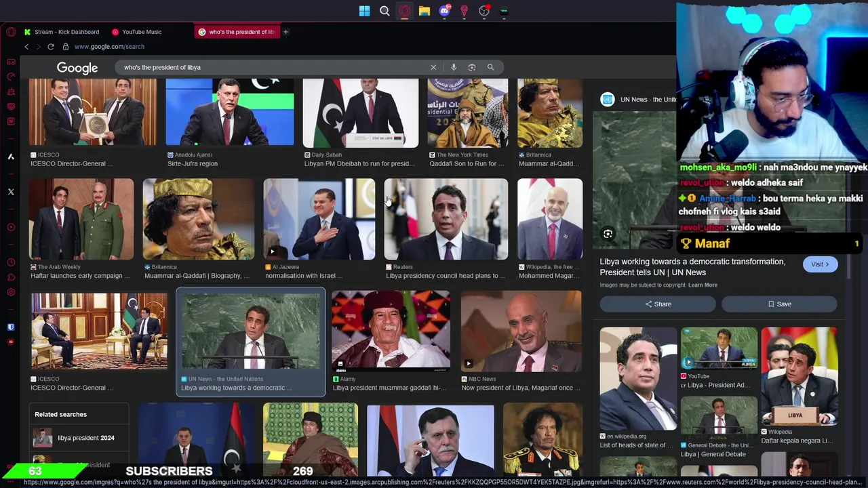This screenshot has height=488, width=868.
Task: Open GX Cleaner in sidebar
Action: pyautogui.click(x=11, y=91)
